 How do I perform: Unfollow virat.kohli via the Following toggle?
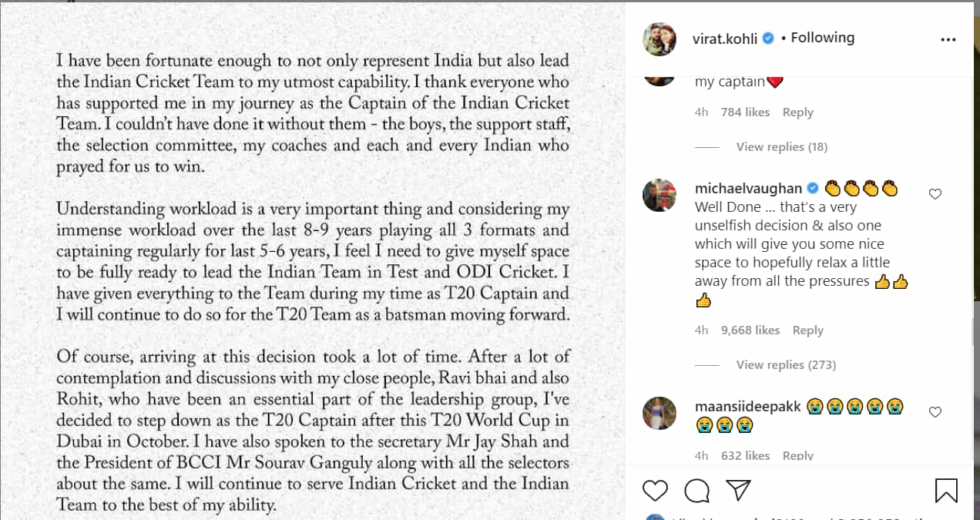(x=822, y=36)
